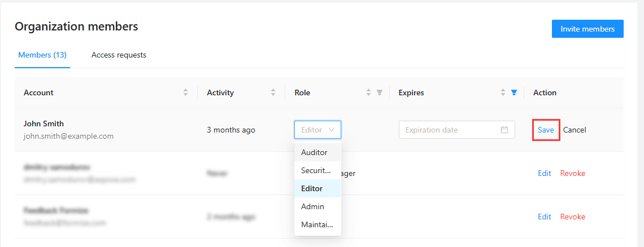The width and height of the screenshot is (644, 247).
Task: Choose Auditor from the role list
Action: tap(314, 152)
